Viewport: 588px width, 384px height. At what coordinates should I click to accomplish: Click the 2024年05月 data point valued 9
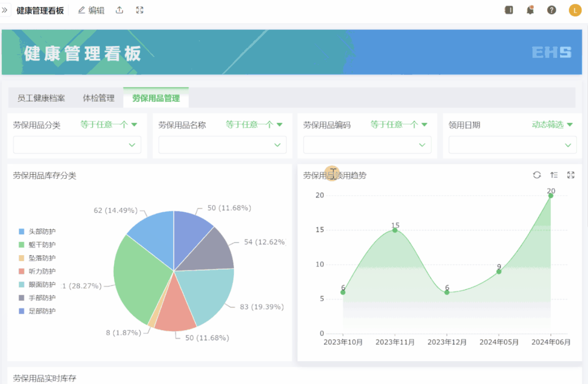(499, 272)
